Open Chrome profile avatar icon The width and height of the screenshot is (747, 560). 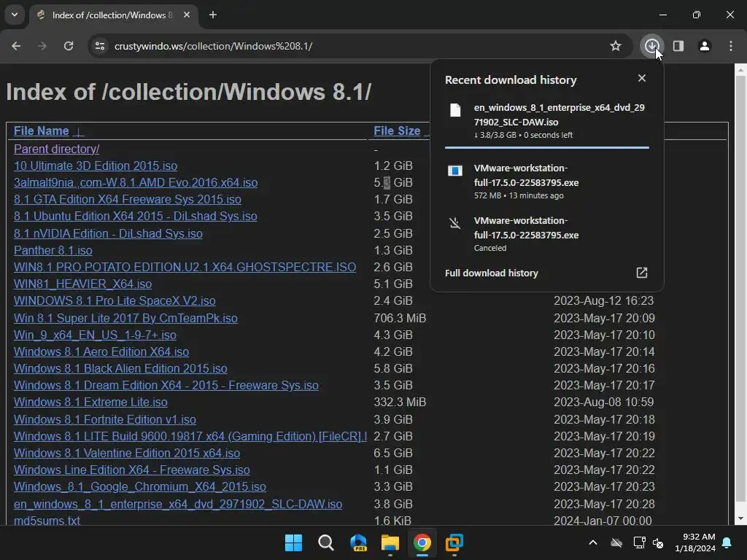[x=704, y=46]
